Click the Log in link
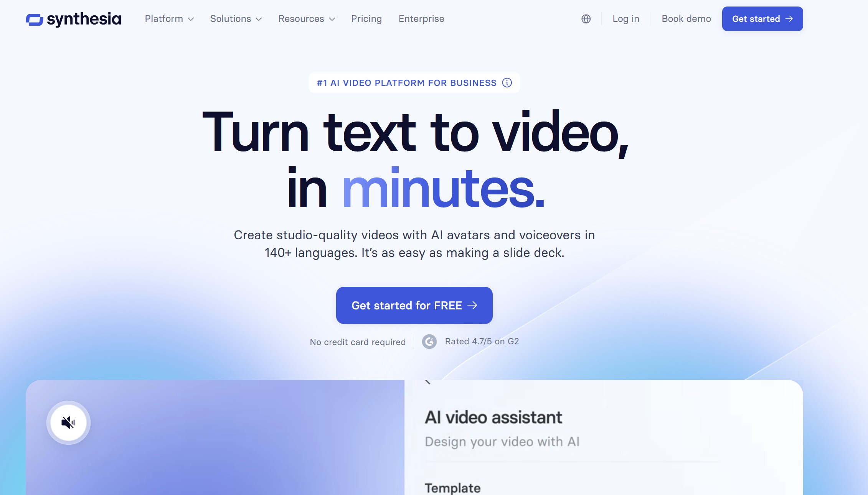The height and width of the screenshot is (495, 868). [626, 18]
